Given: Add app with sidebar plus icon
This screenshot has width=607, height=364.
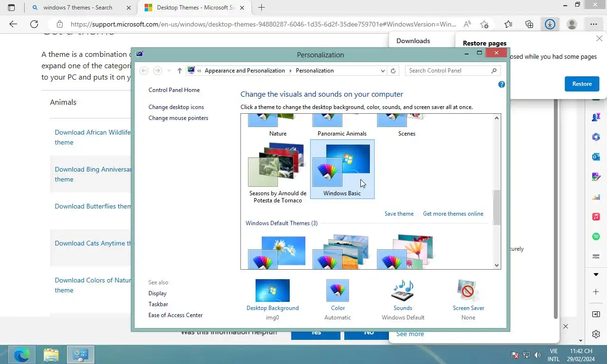Looking at the screenshot, I should click(x=596, y=291).
